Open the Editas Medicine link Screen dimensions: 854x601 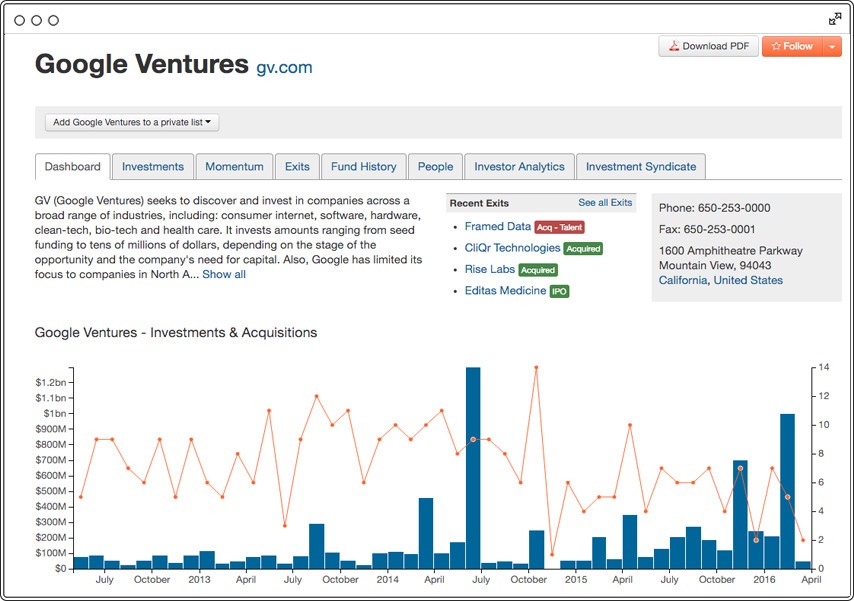coord(505,291)
